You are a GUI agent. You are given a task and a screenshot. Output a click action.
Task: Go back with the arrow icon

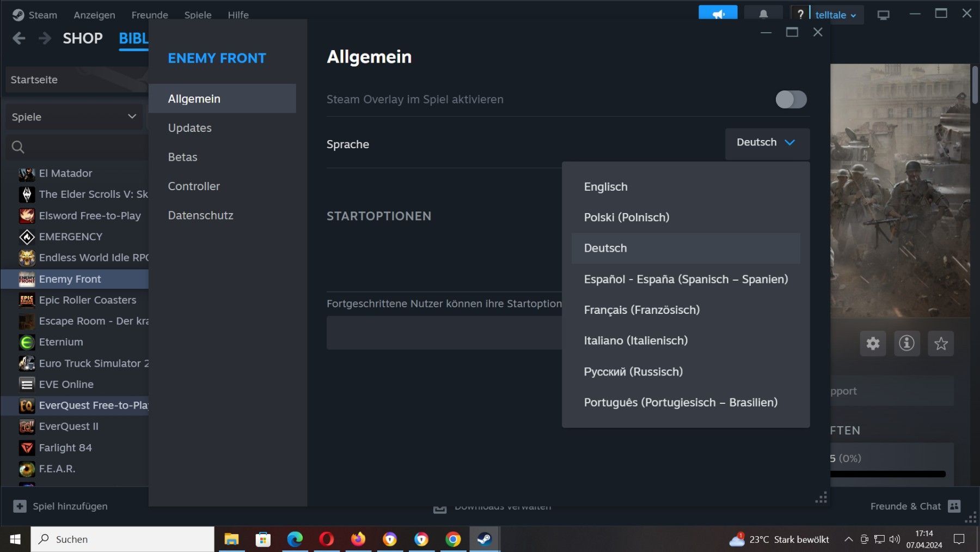click(19, 38)
